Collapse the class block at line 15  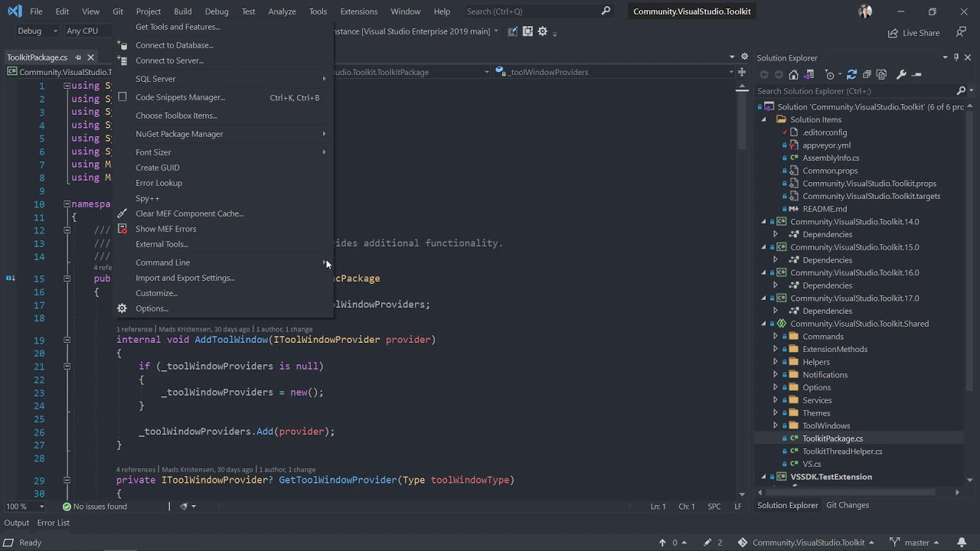click(67, 279)
